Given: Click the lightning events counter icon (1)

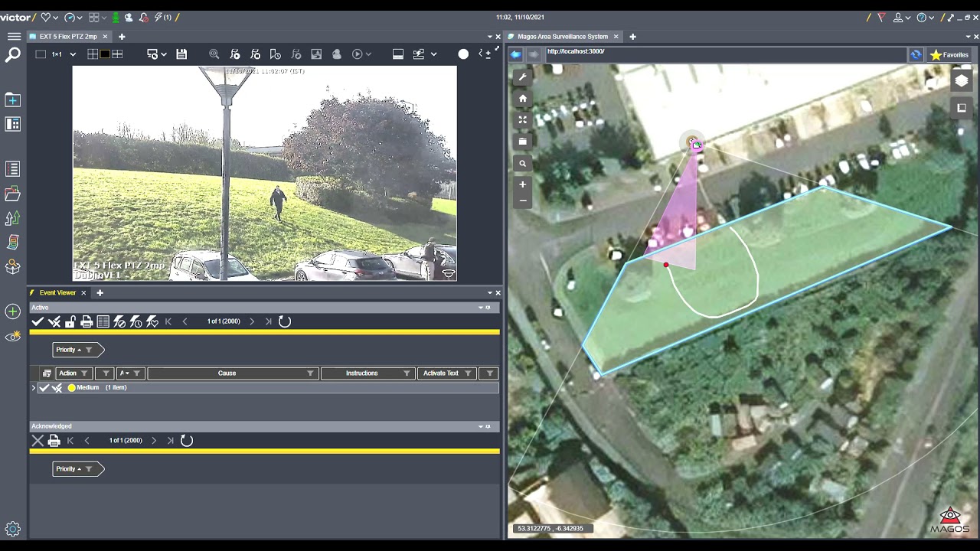Looking at the screenshot, I should pyautogui.click(x=162, y=17).
